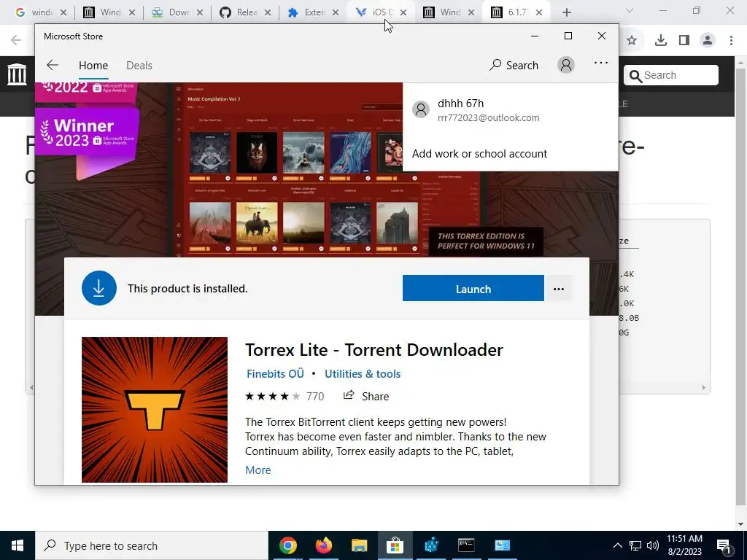747x560 pixels.
Task: Open the notification center icon
Action: pos(724,545)
